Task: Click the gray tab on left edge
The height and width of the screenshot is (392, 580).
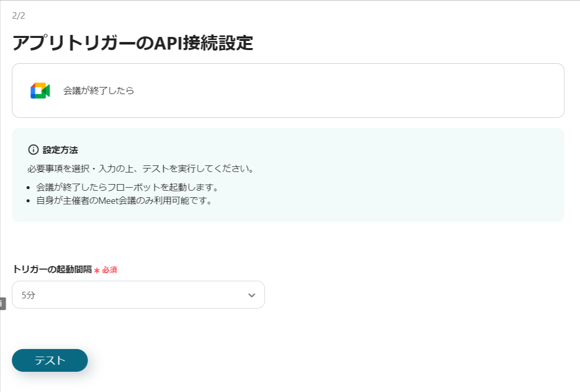Action: coord(2,303)
